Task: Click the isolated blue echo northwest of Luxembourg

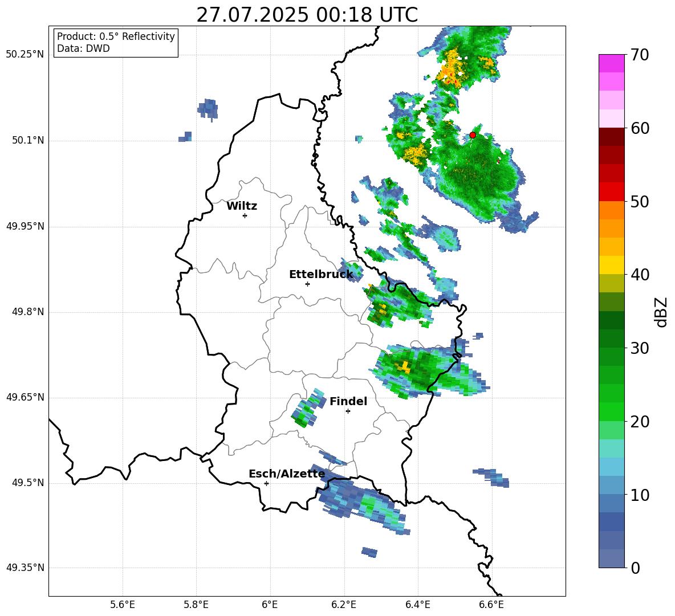Action: tap(208, 109)
